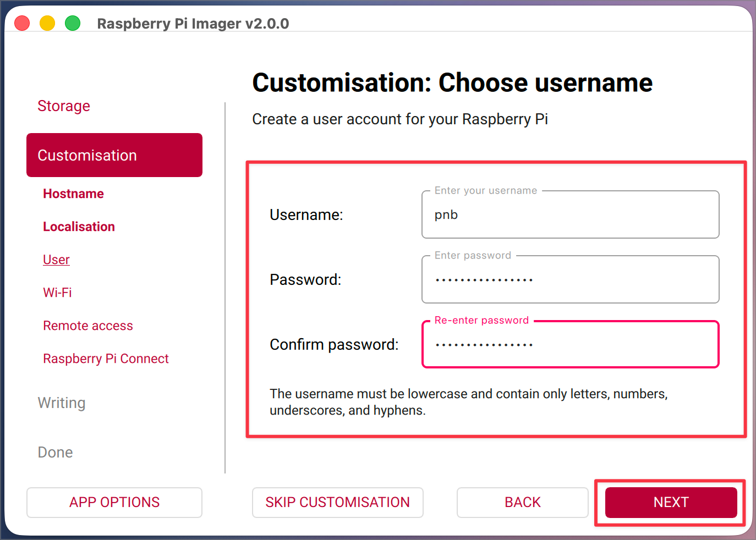Go to the Hostname settings
This screenshot has width=756, height=540.
[x=73, y=194]
